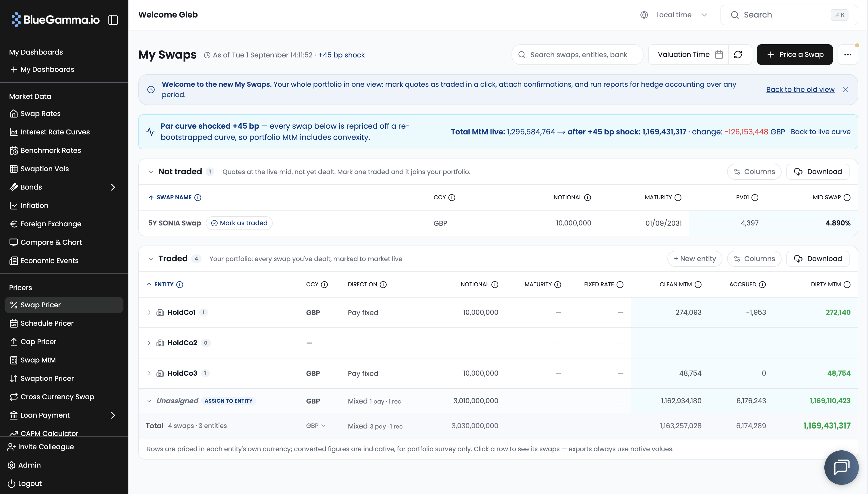Image resolution: width=868 pixels, height=494 pixels.
Task: Click the info icon beside DIRTY MTM
Action: (847, 285)
